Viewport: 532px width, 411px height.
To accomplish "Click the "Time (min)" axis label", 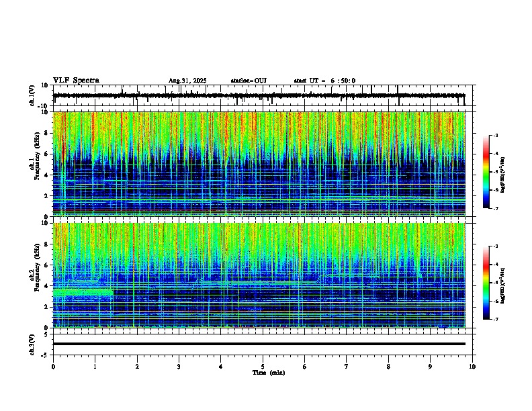I will click(269, 373).
